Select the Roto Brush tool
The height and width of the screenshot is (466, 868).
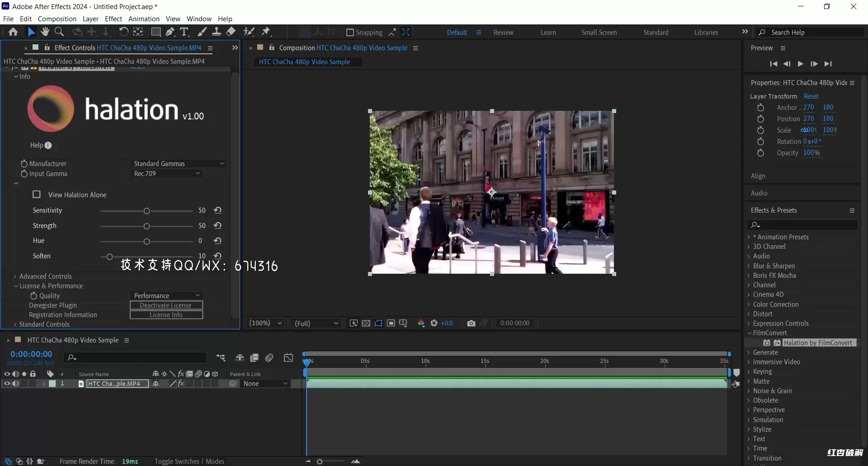(x=249, y=32)
